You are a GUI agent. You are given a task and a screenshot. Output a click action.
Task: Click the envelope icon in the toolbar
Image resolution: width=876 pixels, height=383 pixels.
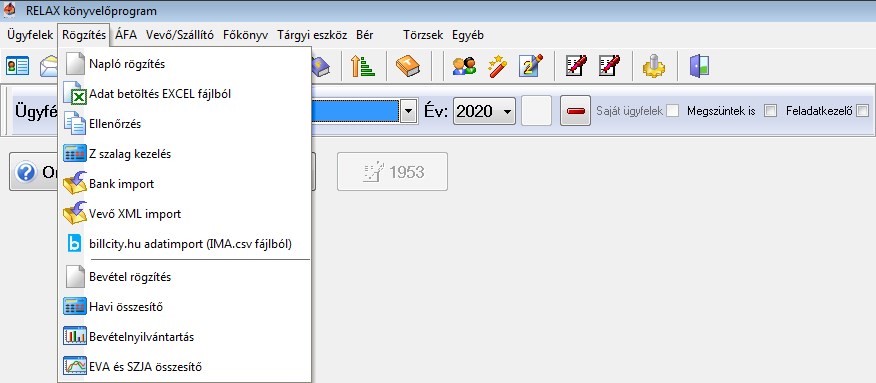48,66
